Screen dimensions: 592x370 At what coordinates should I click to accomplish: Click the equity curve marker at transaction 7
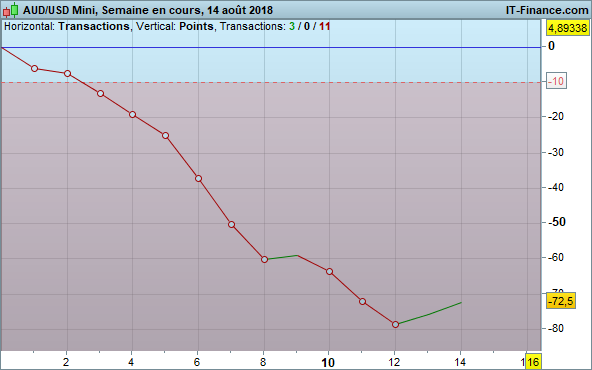[x=231, y=224]
